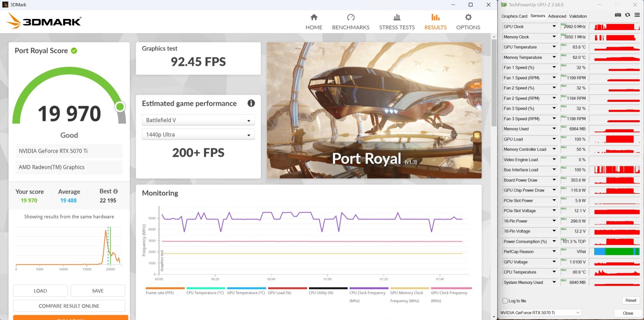Viewport: 644px width, 320px height.
Task: Open the 3DMark Options gear
Action: point(468,22)
